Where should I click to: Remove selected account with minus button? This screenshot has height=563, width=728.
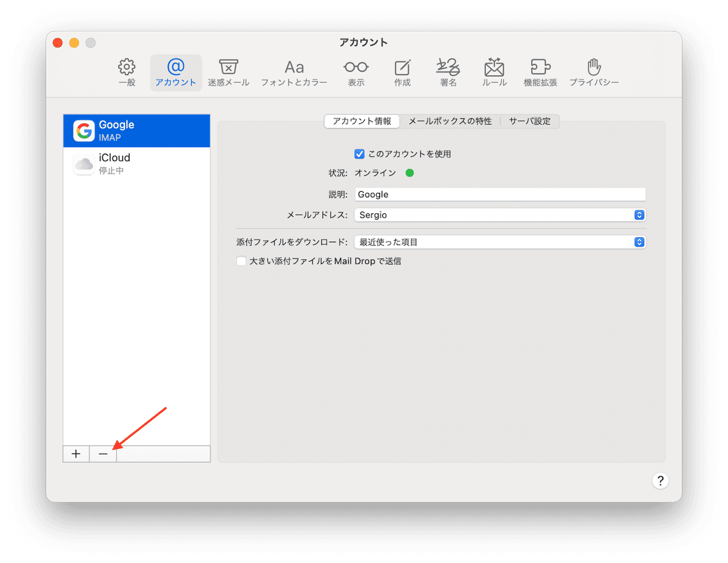click(103, 454)
